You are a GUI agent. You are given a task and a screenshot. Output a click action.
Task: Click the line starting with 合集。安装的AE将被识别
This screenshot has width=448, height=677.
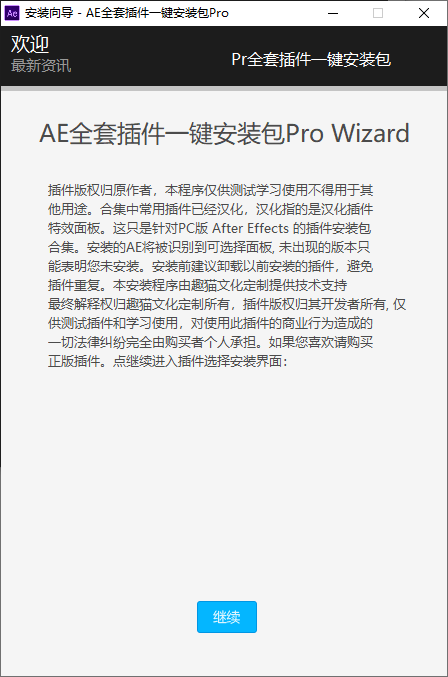tap(209, 247)
